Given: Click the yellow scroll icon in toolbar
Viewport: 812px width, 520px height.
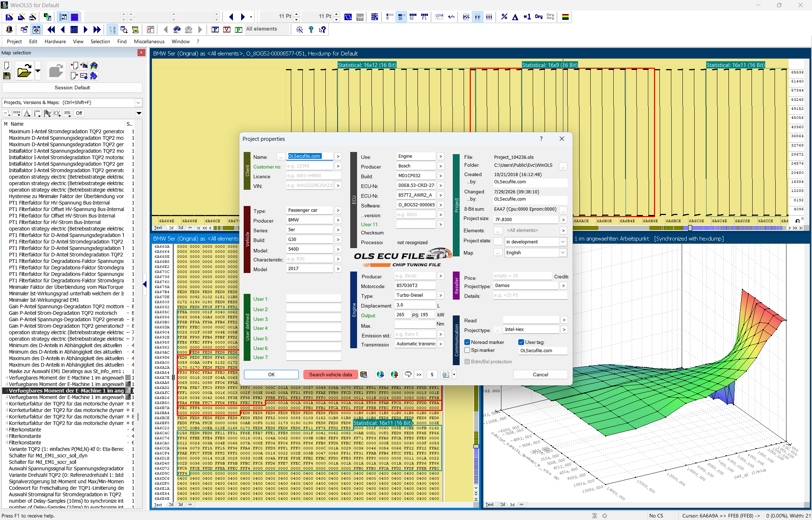Looking at the screenshot, I should 135,30.
